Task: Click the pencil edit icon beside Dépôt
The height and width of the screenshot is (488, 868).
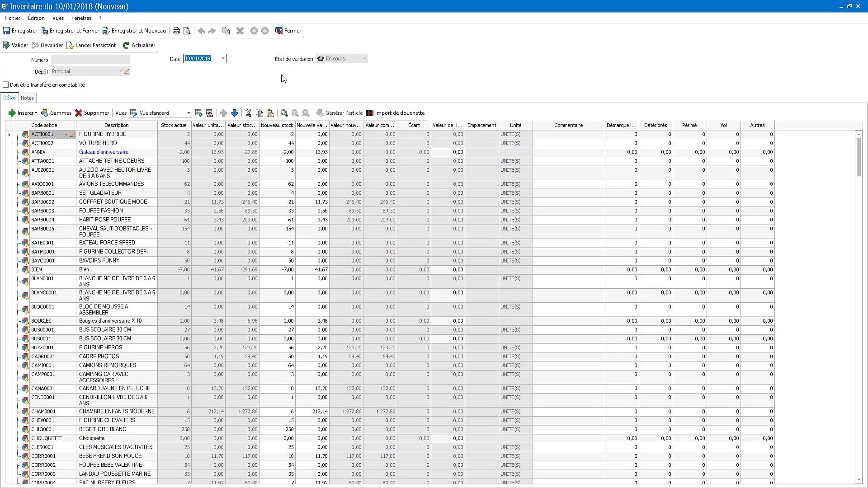Action: 127,71
